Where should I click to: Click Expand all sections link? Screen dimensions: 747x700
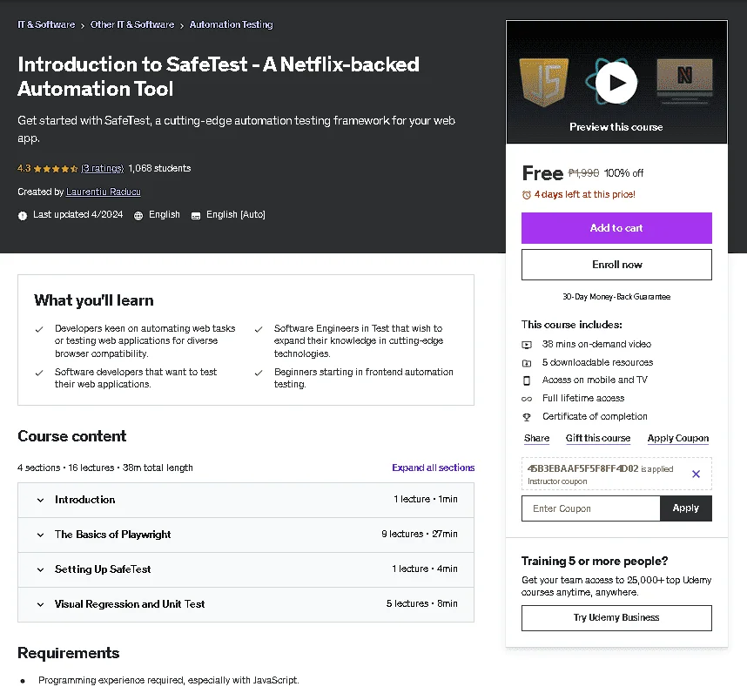[x=433, y=468]
